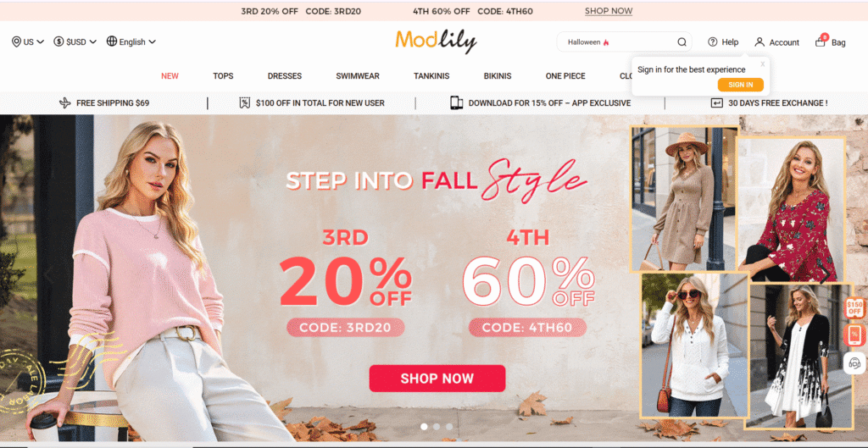Close the sign-in popup
The height and width of the screenshot is (448, 868).
(x=762, y=64)
